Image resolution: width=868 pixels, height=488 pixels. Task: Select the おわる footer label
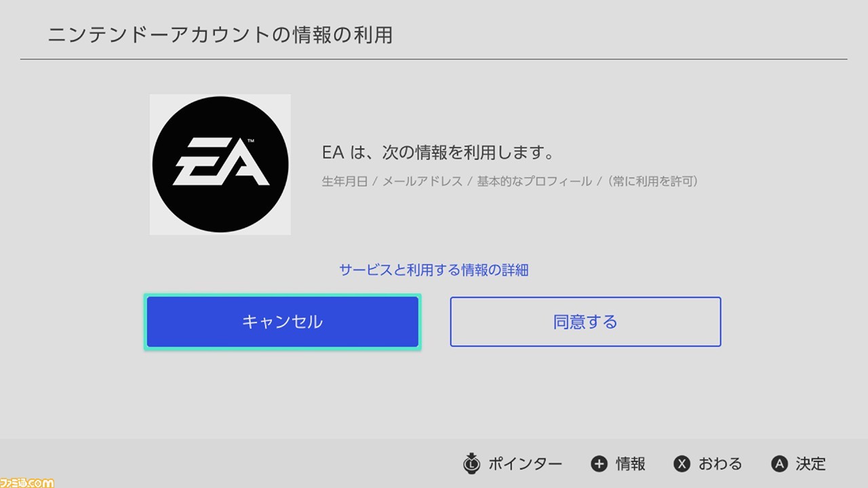[x=720, y=464]
